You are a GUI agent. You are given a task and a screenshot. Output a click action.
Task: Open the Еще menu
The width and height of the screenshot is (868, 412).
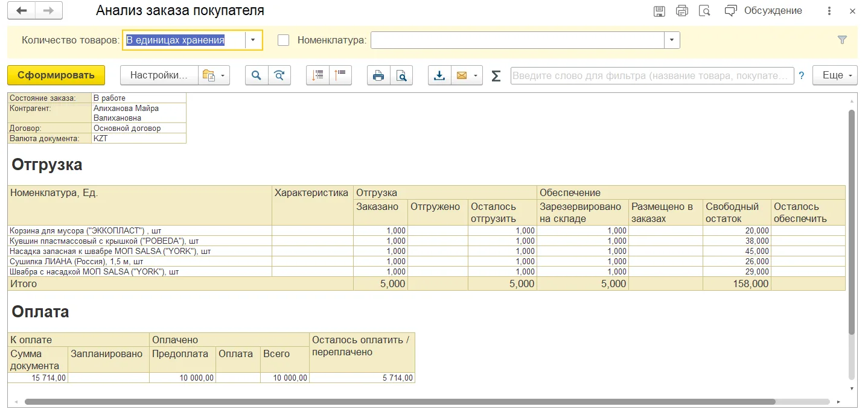[835, 75]
